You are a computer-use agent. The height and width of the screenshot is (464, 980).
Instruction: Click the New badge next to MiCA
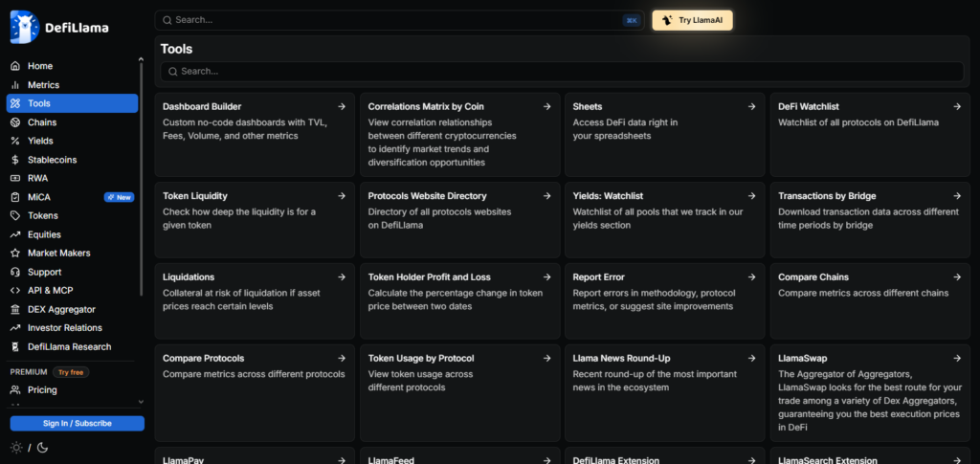coord(119,197)
